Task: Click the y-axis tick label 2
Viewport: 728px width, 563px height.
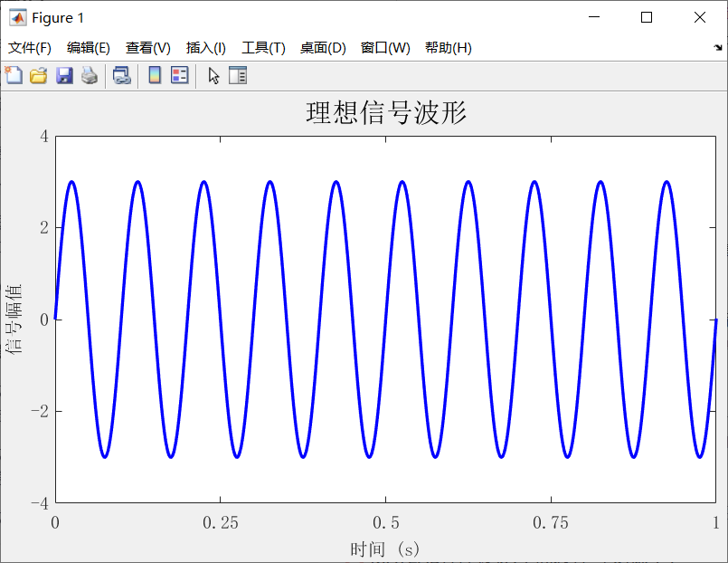Action: pos(44,228)
